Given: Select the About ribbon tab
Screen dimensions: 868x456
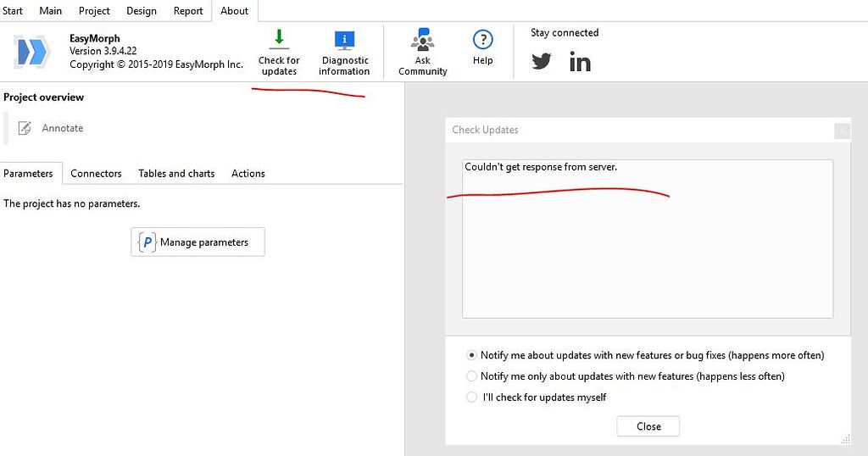Looking at the screenshot, I should [x=234, y=11].
